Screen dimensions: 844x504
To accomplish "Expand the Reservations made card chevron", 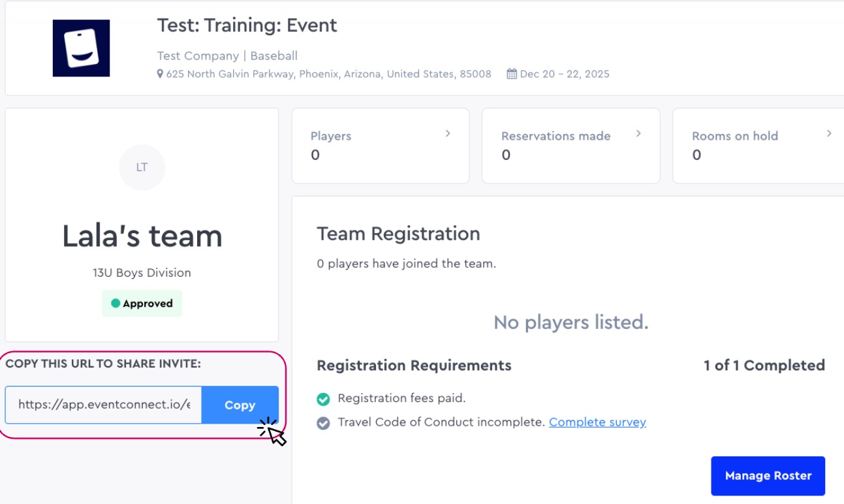I will point(638,133).
